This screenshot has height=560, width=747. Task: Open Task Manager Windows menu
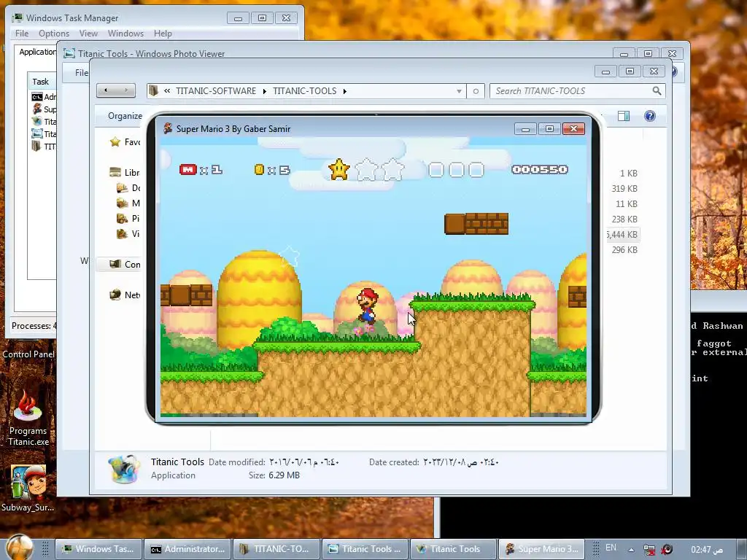[125, 34]
